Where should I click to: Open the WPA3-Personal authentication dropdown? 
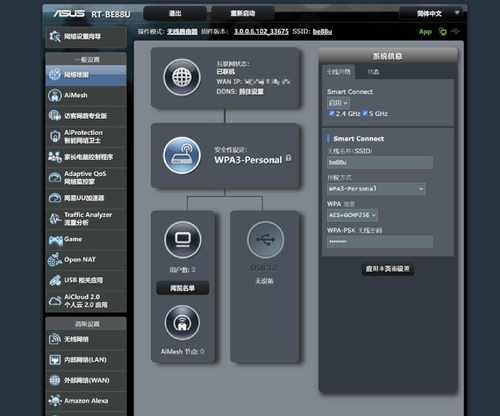pyautogui.click(x=376, y=189)
